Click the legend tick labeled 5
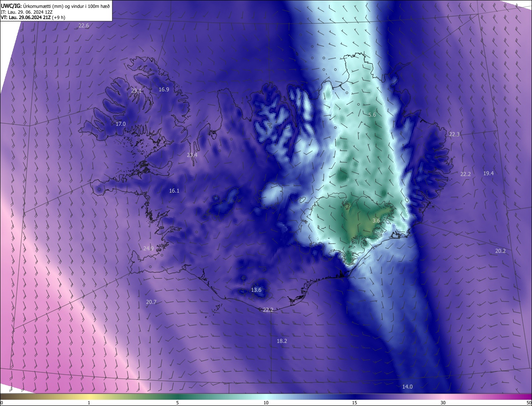Viewport: 532px width, 406px height. coord(177,403)
